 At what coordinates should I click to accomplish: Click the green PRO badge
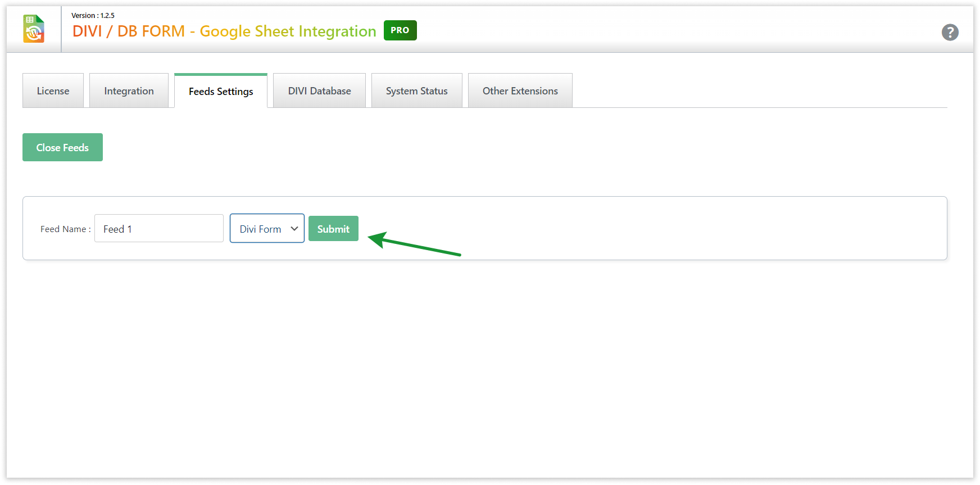tap(400, 30)
